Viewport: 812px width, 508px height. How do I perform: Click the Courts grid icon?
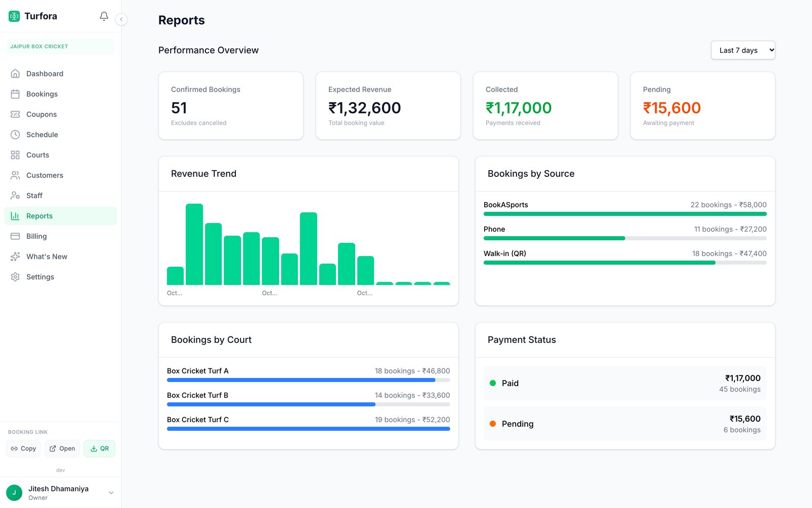[x=15, y=155]
